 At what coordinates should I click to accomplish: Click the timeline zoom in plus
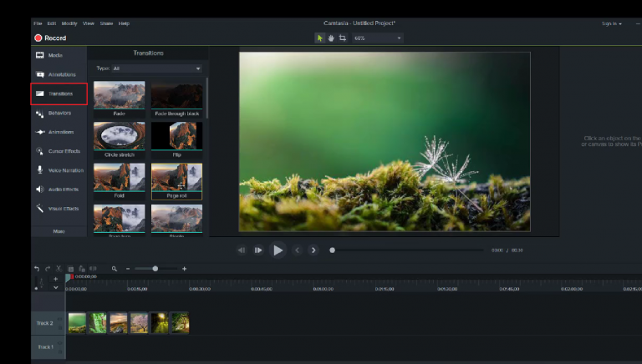point(184,269)
